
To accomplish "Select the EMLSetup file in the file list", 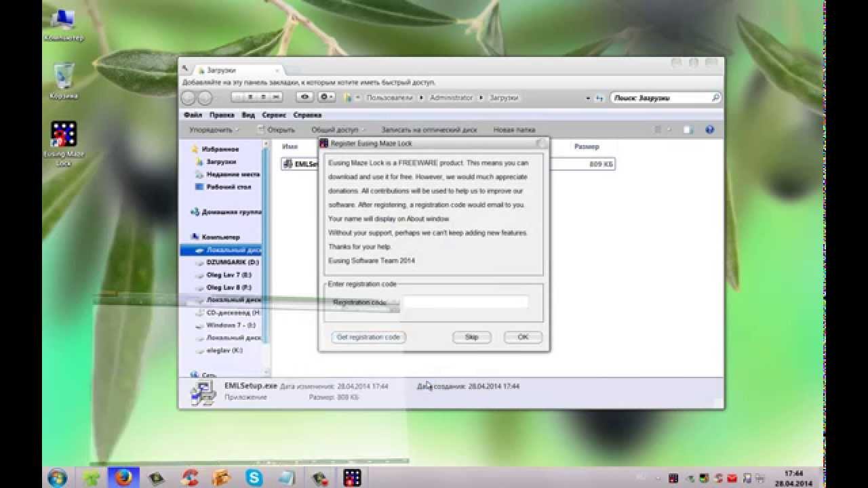I will pos(448,164).
